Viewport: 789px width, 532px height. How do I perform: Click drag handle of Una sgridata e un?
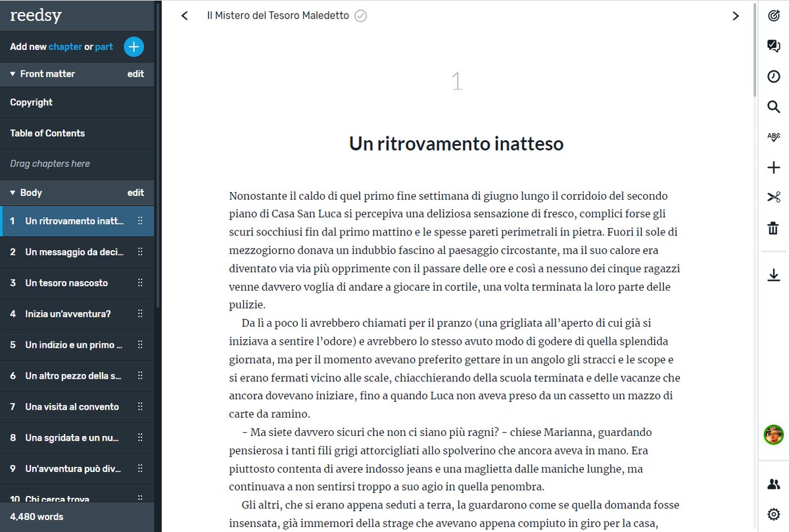coord(140,437)
